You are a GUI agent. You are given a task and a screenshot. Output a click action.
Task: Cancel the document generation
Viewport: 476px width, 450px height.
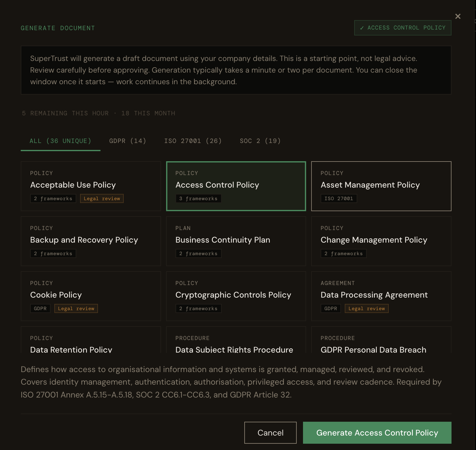click(x=270, y=433)
